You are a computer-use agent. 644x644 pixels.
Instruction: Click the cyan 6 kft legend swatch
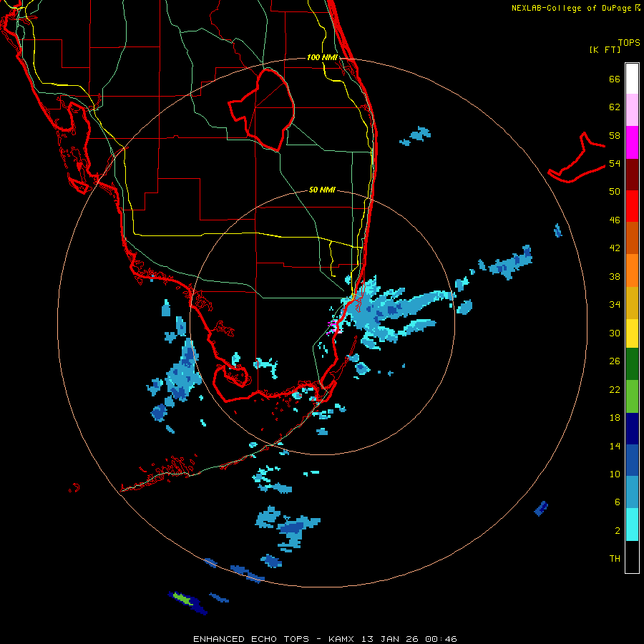click(x=632, y=525)
